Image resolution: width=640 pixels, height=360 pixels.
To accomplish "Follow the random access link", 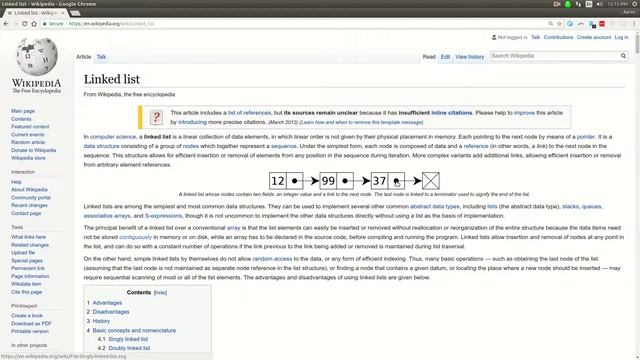I will pos(272,259).
